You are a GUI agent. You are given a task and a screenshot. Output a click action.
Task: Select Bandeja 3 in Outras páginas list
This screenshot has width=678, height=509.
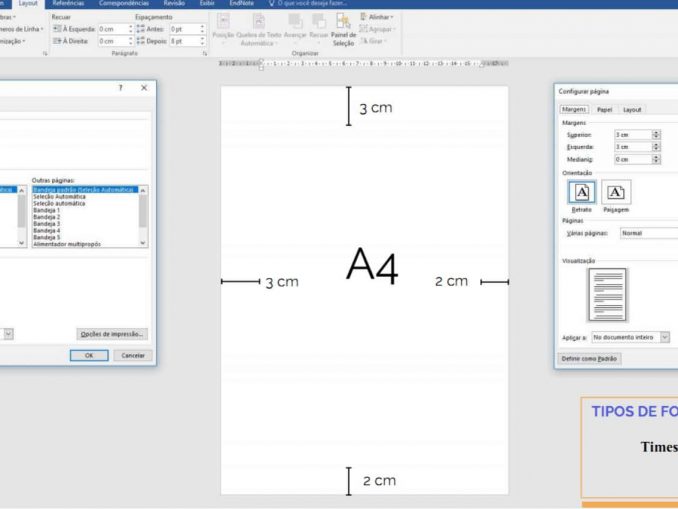pyautogui.click(x=47, y=223)
